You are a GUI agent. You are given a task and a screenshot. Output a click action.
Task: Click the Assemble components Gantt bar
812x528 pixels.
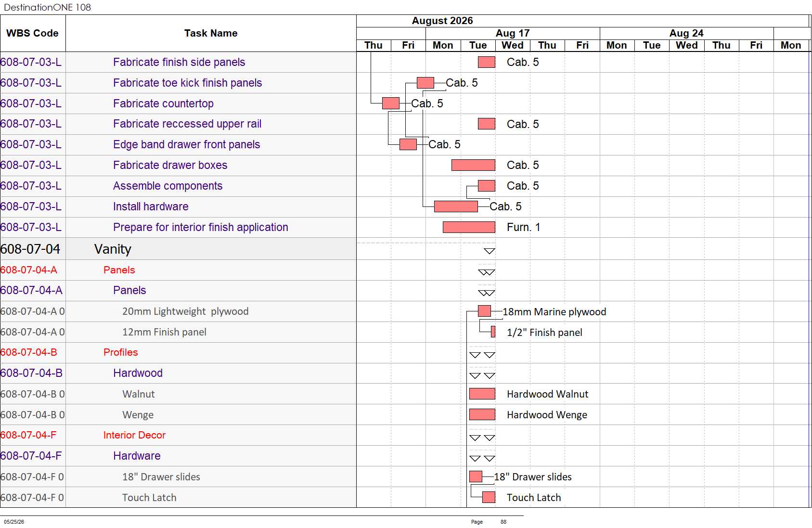pos(487,186)
